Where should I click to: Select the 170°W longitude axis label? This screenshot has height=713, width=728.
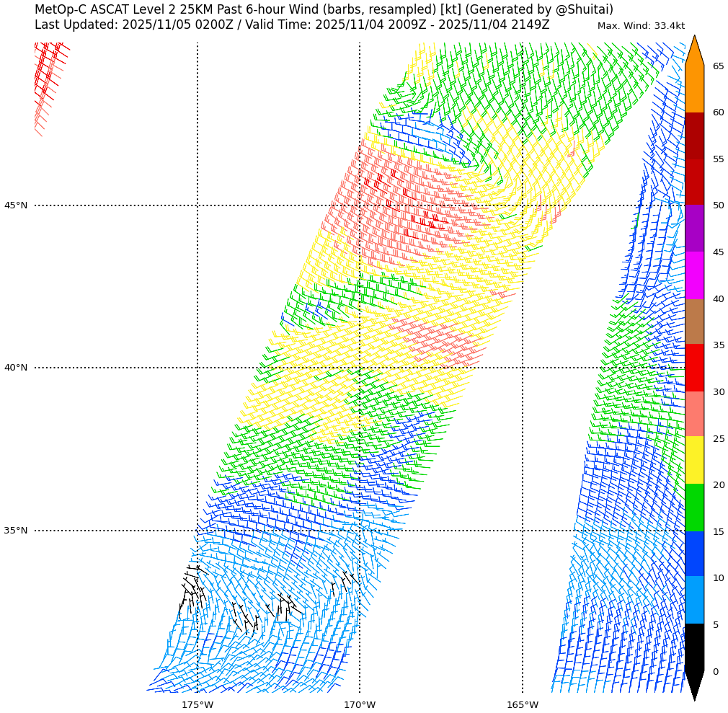[360, 704]
